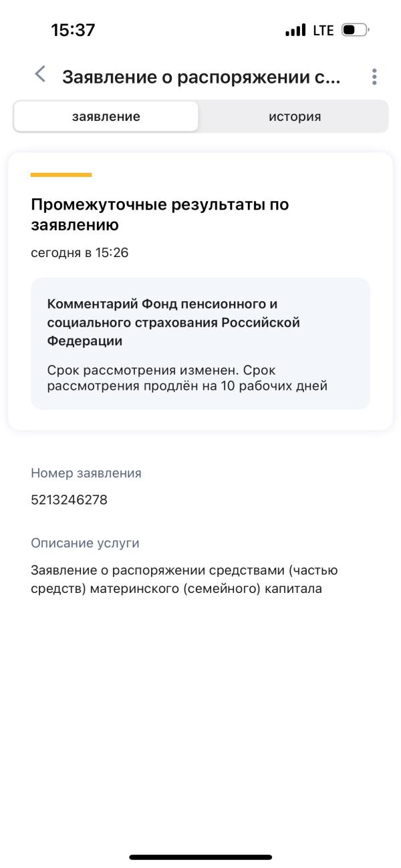Tap the clock showing 15:37
Screen dimensions: 401x868
point(73,30)
